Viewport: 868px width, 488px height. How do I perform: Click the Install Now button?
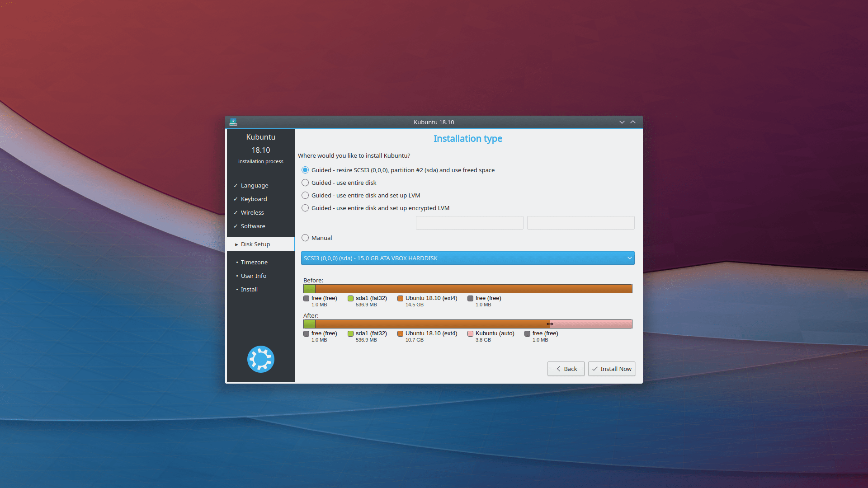click(612, 369)
